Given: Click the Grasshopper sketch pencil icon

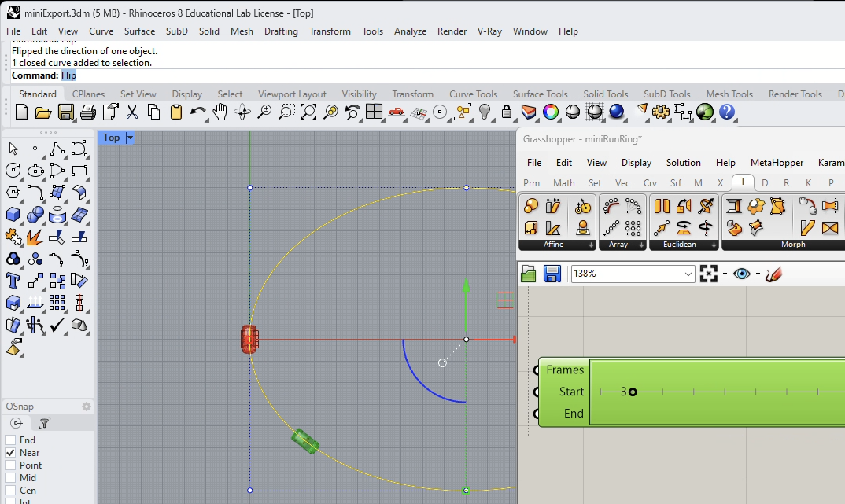Looking at the screenshot, I should click(x=774, y=274).
